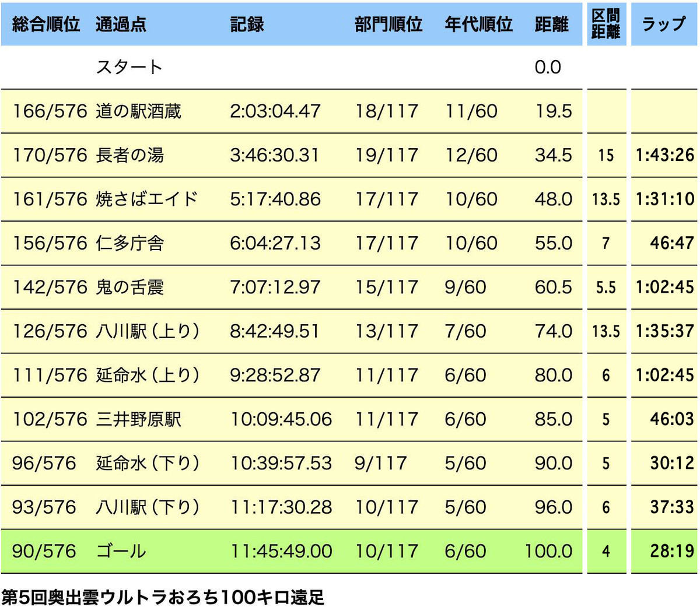Select the 八川駅(下り) checkpoint name
The width and height of the screenshot is (700, 607).
(x=148, y=507)
